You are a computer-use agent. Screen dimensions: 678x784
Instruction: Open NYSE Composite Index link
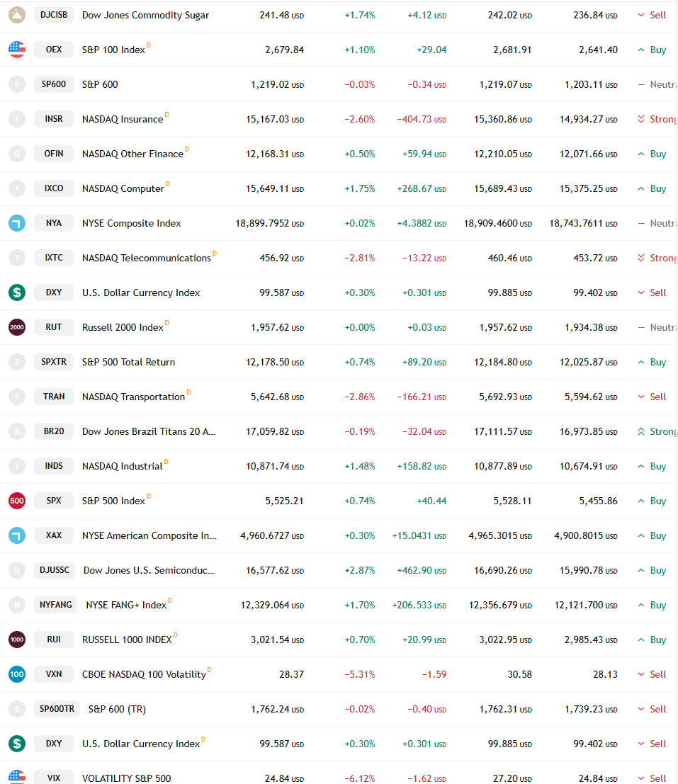tap(132, 223)
